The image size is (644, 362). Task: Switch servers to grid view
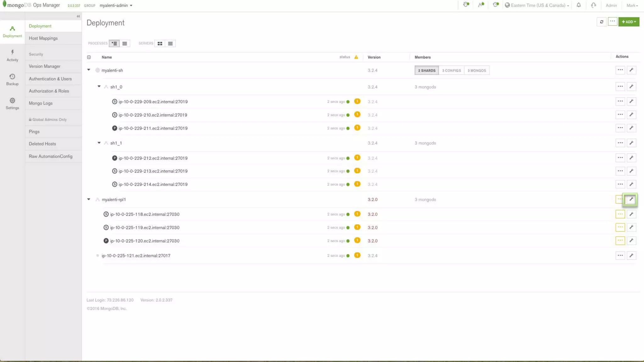pos(160,44)
